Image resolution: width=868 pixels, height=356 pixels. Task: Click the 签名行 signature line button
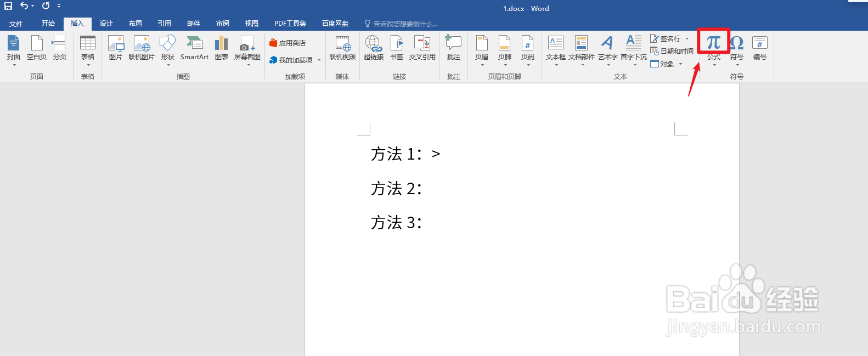click(x=666, y=38)
